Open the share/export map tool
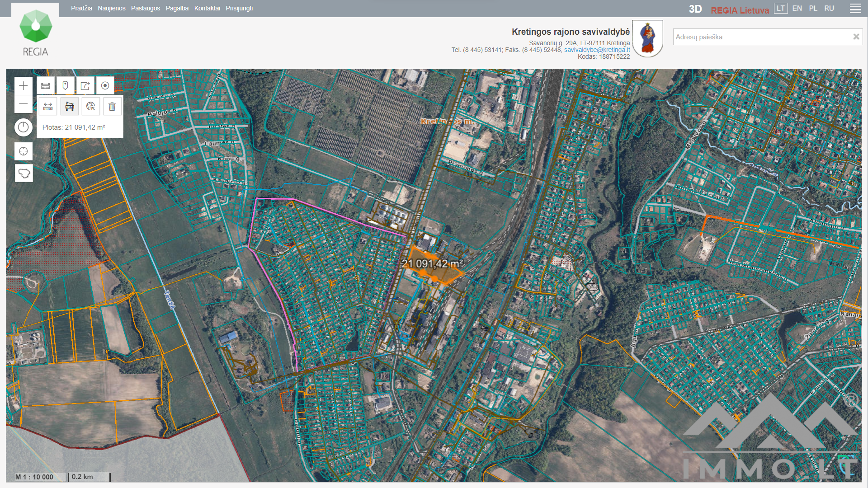Image resolution: width=868 pixels, height=488 pixels. tap(85, 85)
